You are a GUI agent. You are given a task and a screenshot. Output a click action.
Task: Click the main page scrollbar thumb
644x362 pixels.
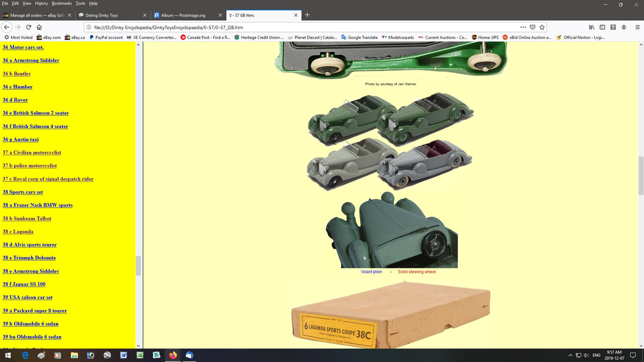(641, 175)
